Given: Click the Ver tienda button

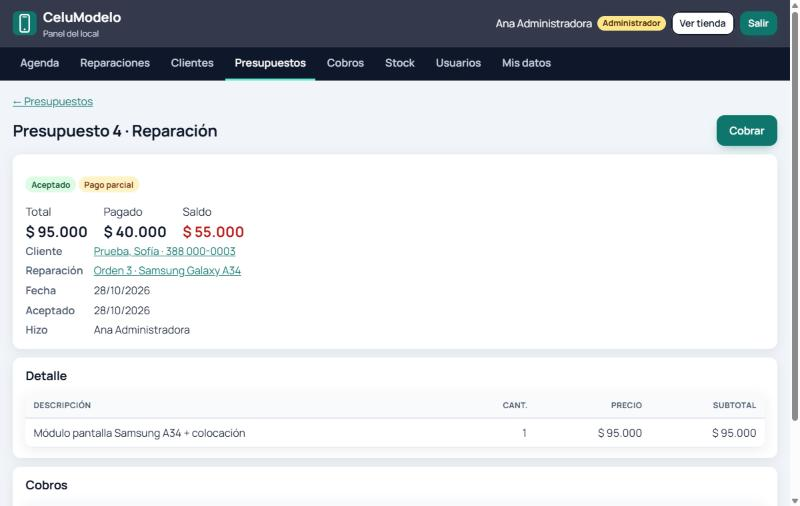Looking at the screenshot, I should click(702, 23).
